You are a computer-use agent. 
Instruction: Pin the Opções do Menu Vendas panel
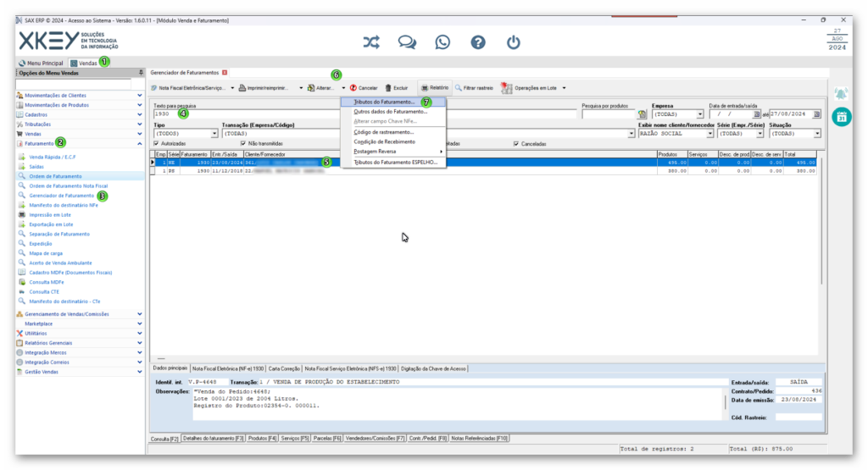141,73
